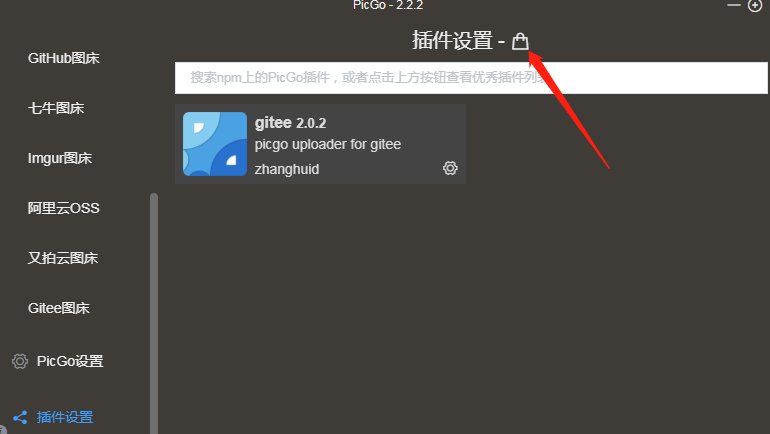This screenshot has width=770, height=434.
Task: Click the sidebar vertical scrollbar
Action: [154, 313]
